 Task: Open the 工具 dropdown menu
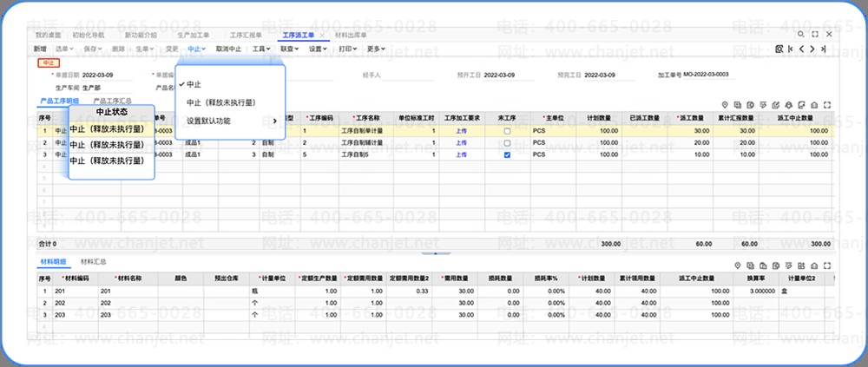click(260, 49)
